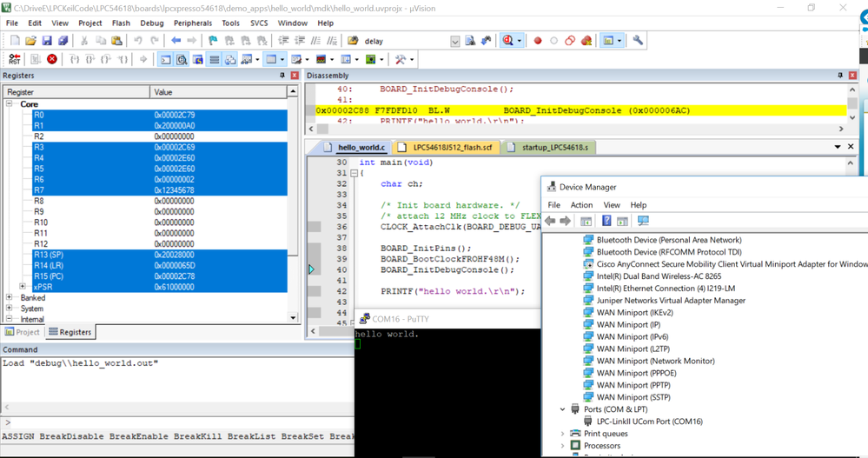
Task: Click the New file icon
Action: (15, 41)
